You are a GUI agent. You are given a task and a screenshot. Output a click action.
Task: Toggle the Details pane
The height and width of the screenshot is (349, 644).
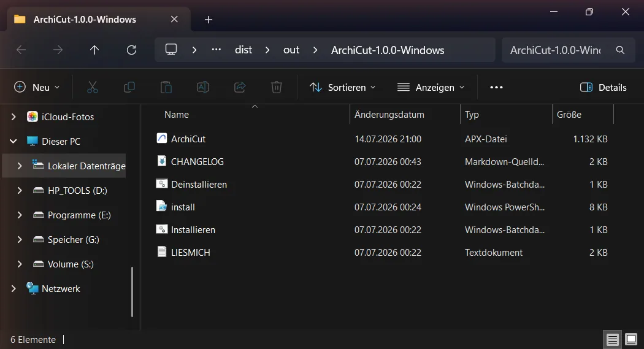604,87
